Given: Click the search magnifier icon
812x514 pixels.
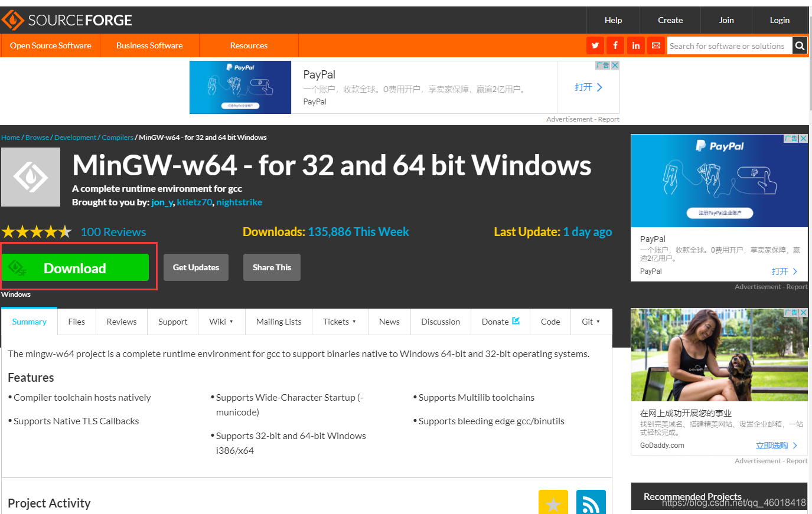Looking at the screenshot, I should tap(800, 45).
